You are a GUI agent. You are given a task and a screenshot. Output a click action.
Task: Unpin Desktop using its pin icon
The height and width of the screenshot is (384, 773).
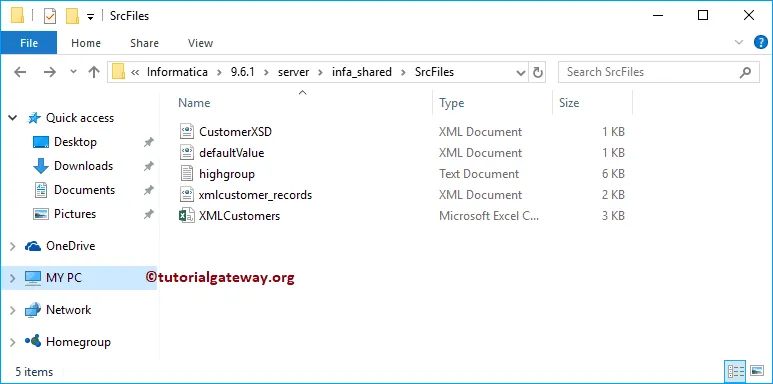point(148,142)
